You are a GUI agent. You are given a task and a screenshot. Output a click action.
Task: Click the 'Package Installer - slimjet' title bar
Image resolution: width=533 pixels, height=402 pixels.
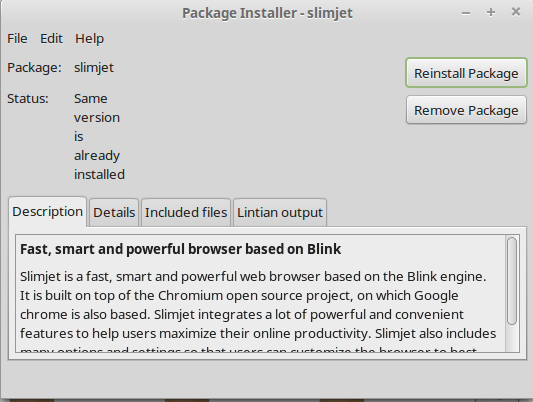(x=267, y=13)
